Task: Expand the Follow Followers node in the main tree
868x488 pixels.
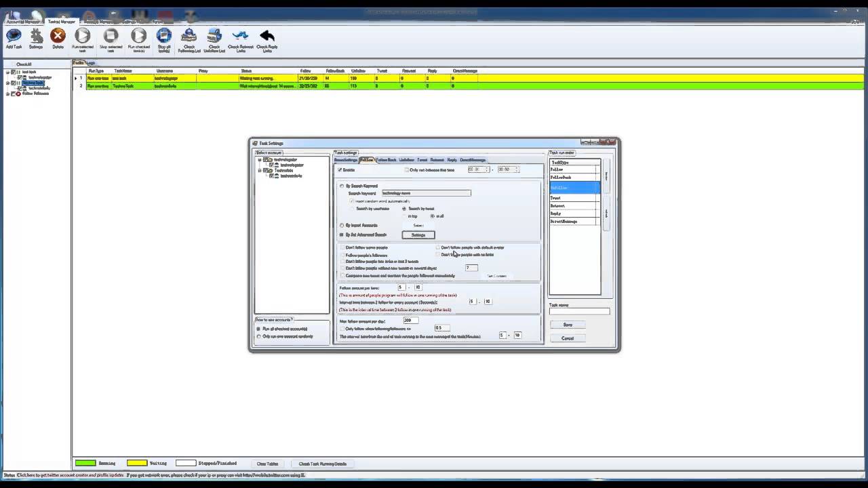Action: pyautogui.click(x=7, y=94)
